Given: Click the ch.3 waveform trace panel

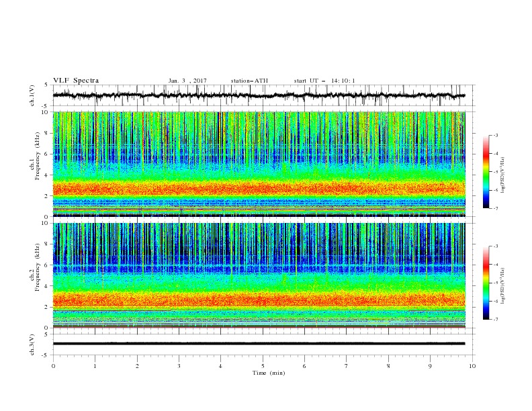Looking at the screenshot, I should coord(264,345).
